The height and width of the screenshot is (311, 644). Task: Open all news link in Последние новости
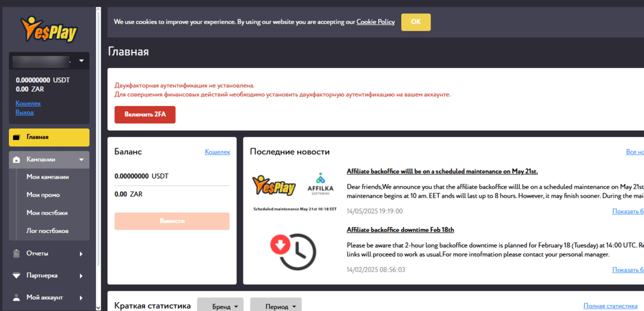click(x=635, y=152)
